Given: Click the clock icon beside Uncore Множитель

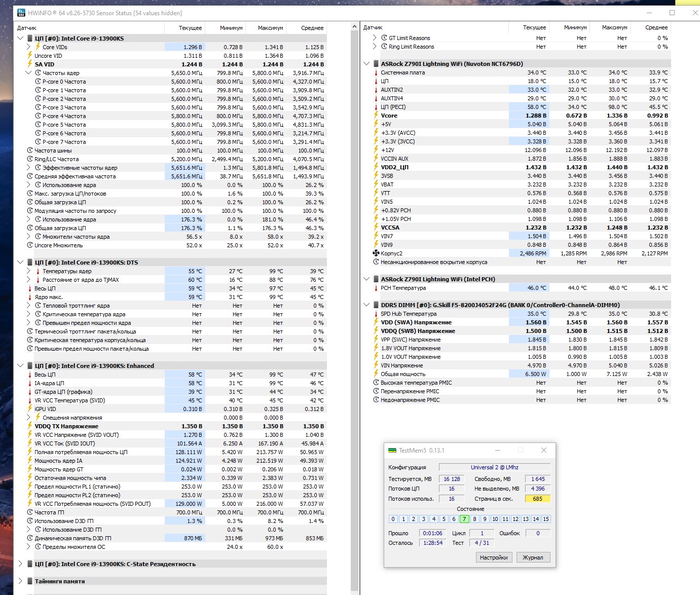Looking at the screenshot, I should click(30, 245).
